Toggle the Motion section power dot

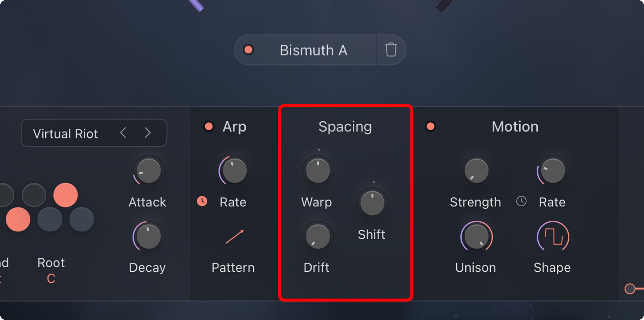coord(430,126)
